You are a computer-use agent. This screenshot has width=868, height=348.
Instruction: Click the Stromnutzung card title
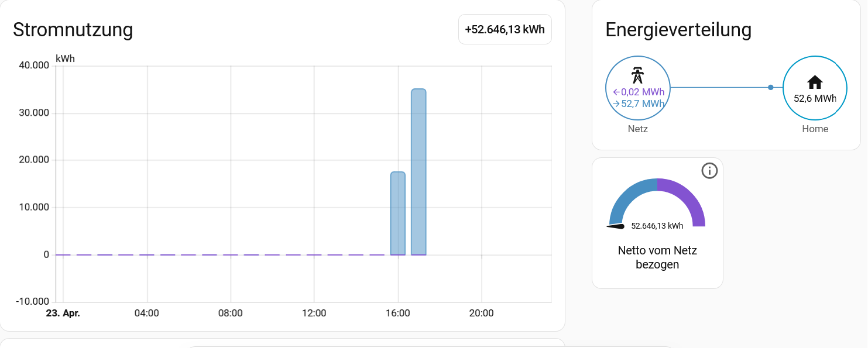pyautogui.click(x=73, y=29)
